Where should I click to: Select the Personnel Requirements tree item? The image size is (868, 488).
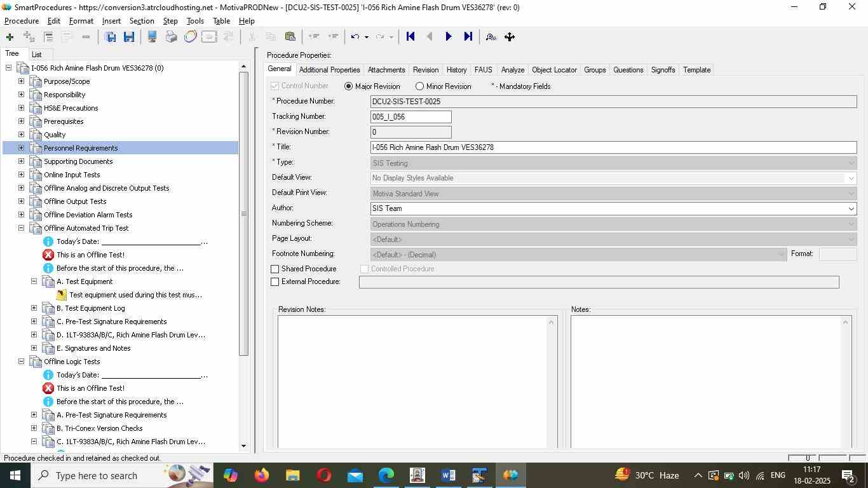click(x=81, y=148)
